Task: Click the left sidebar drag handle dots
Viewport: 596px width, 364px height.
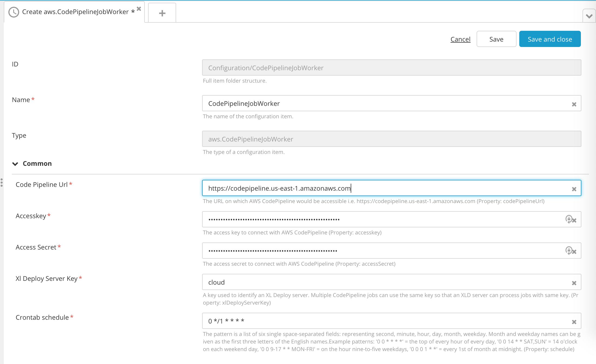Action: (x=2, y=183)
